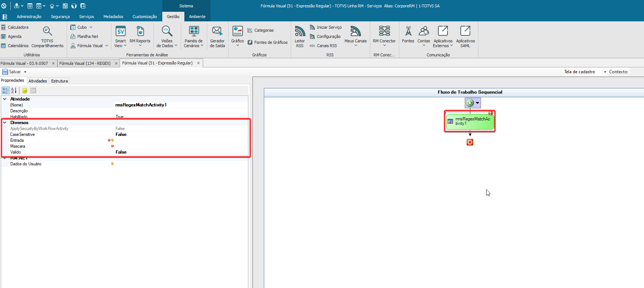Switch to the Customização ribbon tab
Viewport: 644px width, 288px height.
145,17
